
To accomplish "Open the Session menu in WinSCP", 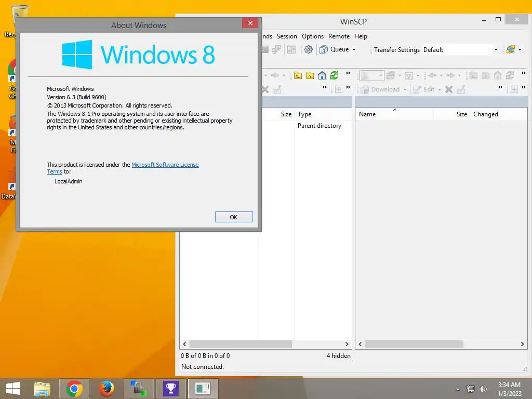I will click(x=287, y=36).
